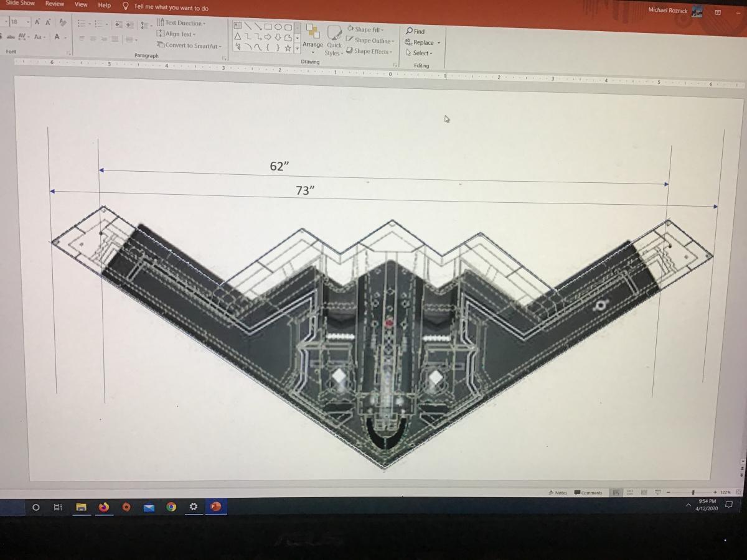The height and width of the screenshot is (560, 747).
Task: Center text in Paragraph group
Action: (x=93, y=39)
